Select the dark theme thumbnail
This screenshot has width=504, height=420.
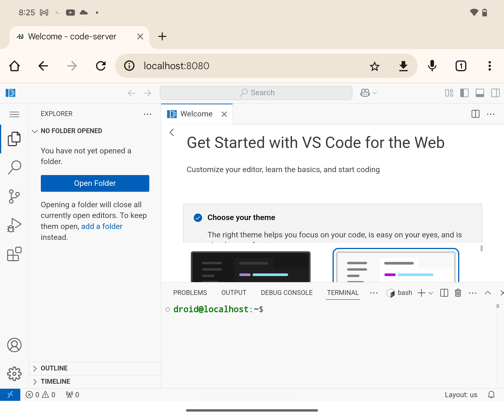click(250, 266)
